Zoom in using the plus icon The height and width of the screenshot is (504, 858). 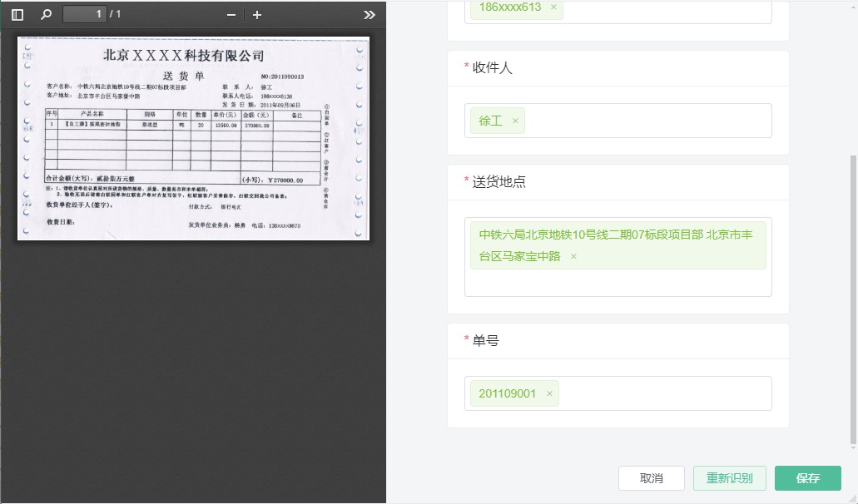pyautogui.click(x=257, y=13)
